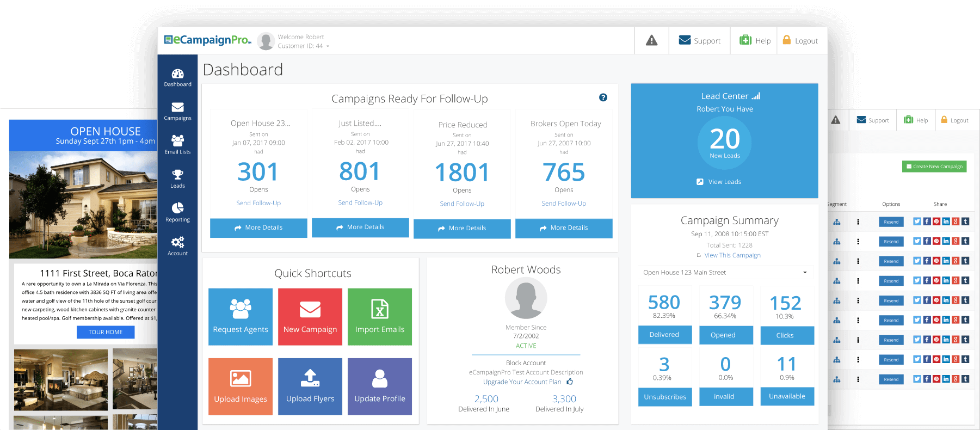Open the Reporting pie chart sidebar item
The width and height of the screenshot is (980, 430).
pos(177,213)
